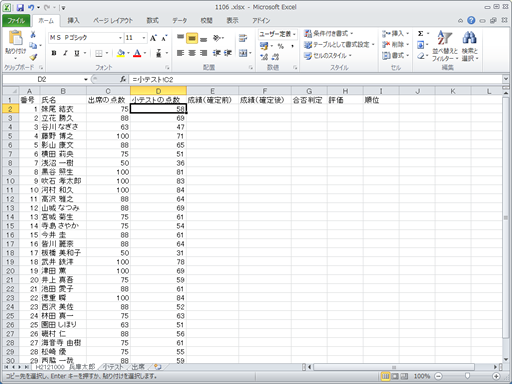Click the Save icon in quick access toolbar
Viewport: 512px width, 384px height.
pyautogui.click(x=20, y=7)
